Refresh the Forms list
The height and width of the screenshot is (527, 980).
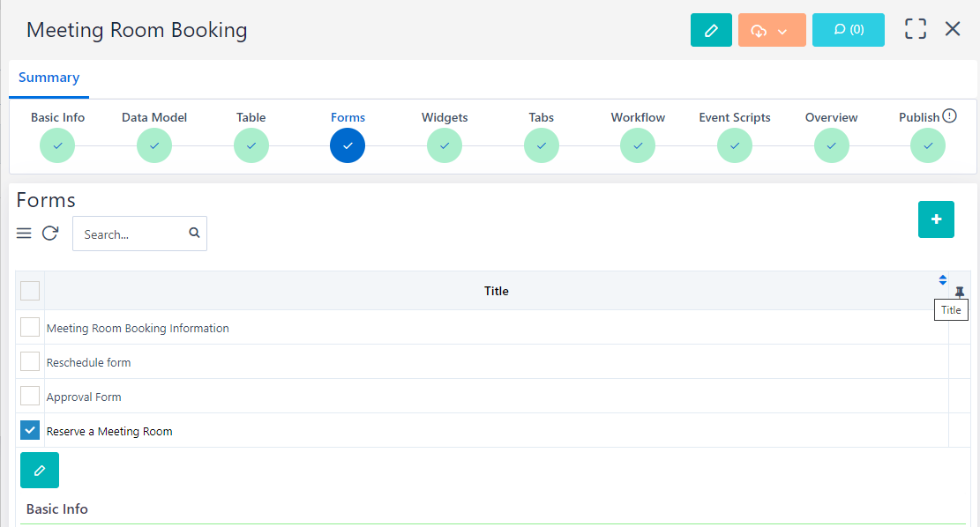(x=50, y=234)
